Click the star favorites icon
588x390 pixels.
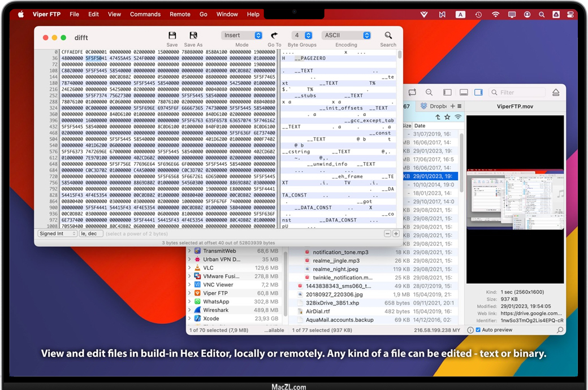tap(447, 117)
